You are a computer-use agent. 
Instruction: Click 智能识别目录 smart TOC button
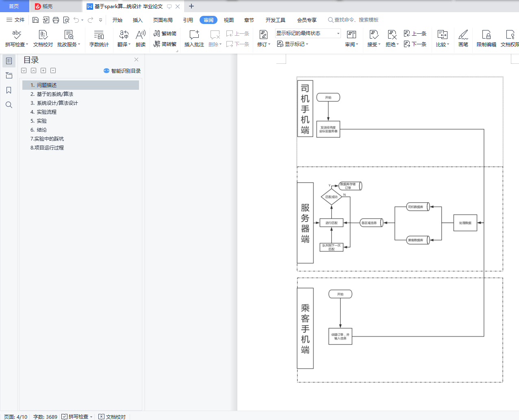pos(122,71)
